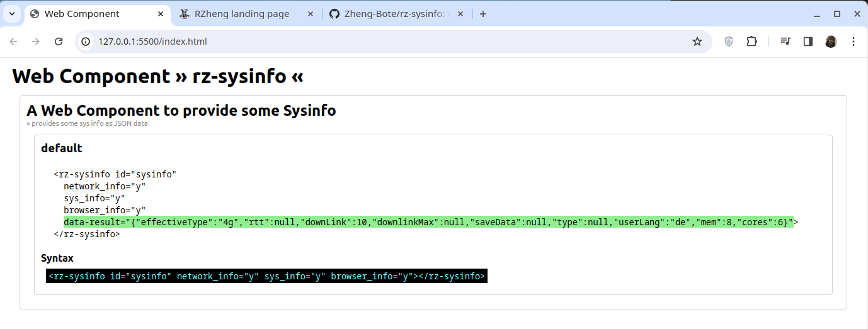This screenshot has height=329, width=868.
Task: Close the RZheng landing page tab
Action: [311, 14]
